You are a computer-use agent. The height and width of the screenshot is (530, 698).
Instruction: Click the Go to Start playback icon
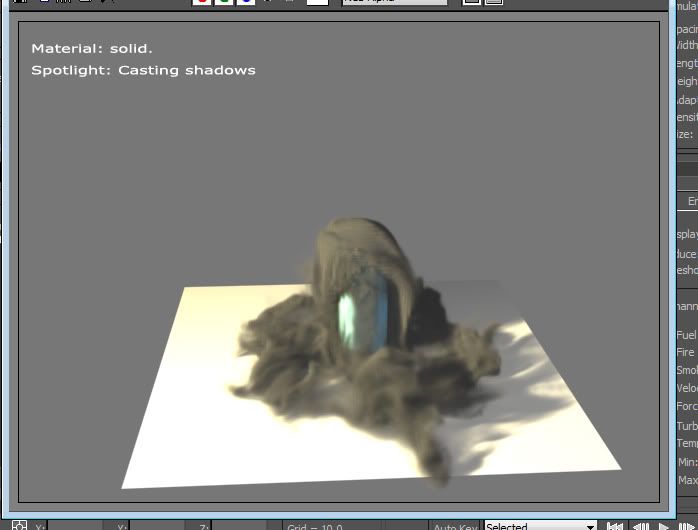tap(616, 526)
